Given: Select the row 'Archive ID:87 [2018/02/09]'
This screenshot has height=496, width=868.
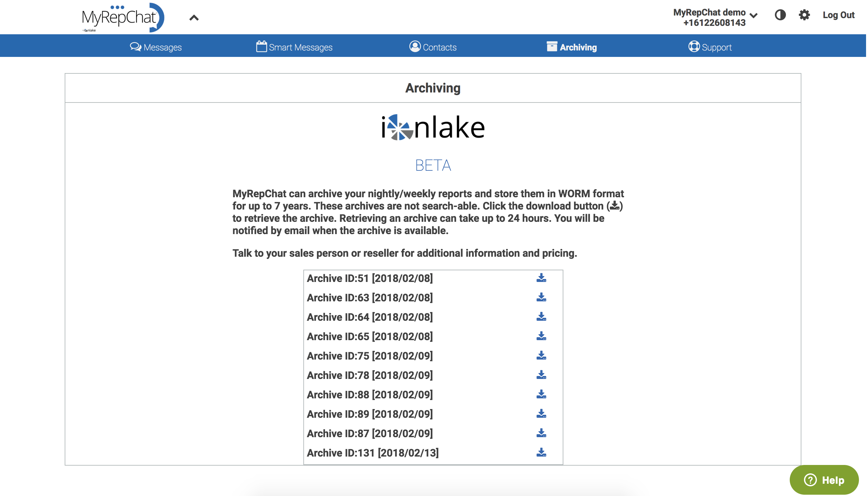Looking at the screenshot, I should tap(434, 434).
